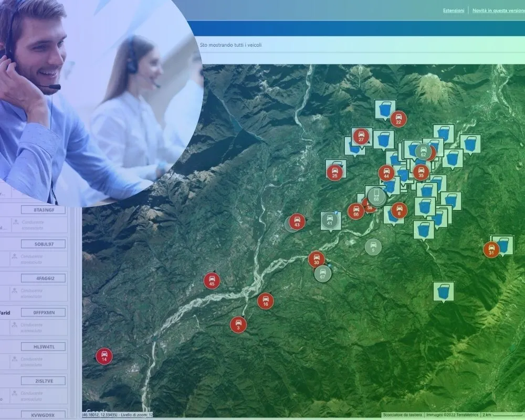Click gray vehicle marker number 5
Viewport: 525px width, 420px height.
[x=373, y=247]
